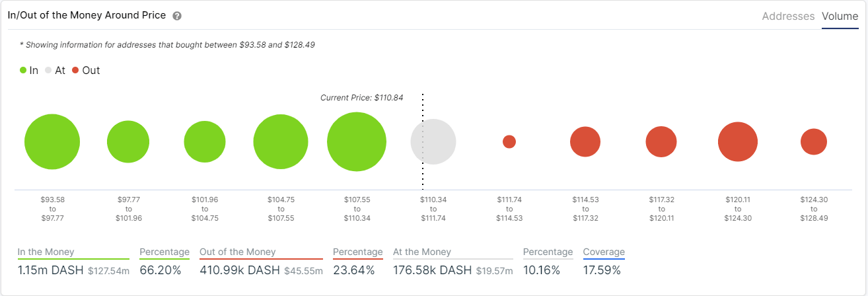Click the $45.55m value
The width and height of the screenshot is (868, 296).
click(x=303, y=270)
